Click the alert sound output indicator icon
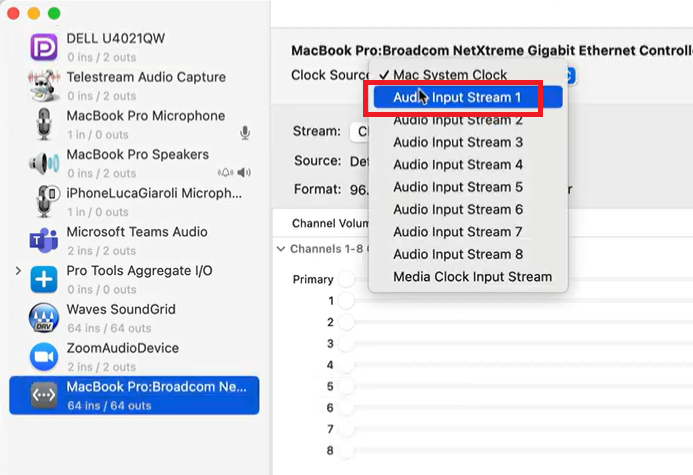 pyautogui.click(x=225, y=172)
